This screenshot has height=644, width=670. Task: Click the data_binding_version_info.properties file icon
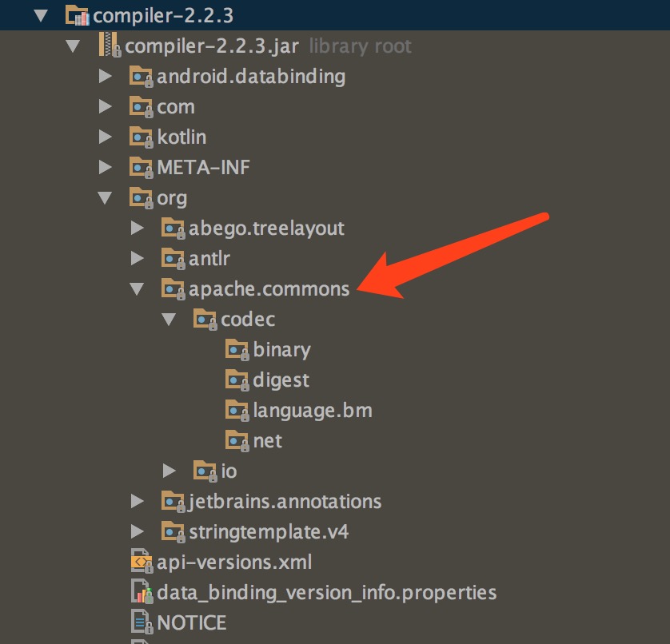(141, 592)
